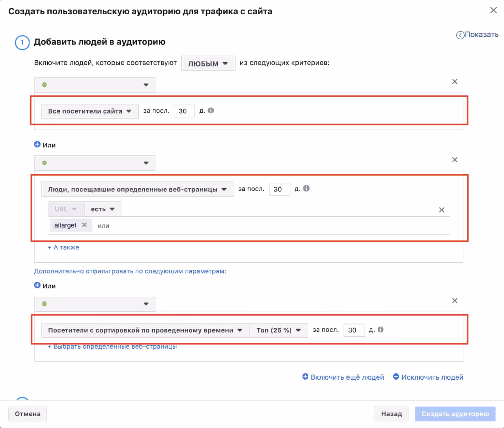Open Посетители с сортировкой по проведенному времени dropdown
Screen dimensions: 504x428
tap(145, 330)
